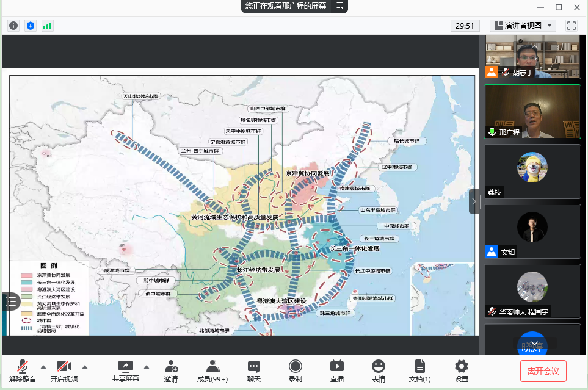Expand audio options arrow beside microphone
Screen dimensions: 588x390
[x=43, y=367]
